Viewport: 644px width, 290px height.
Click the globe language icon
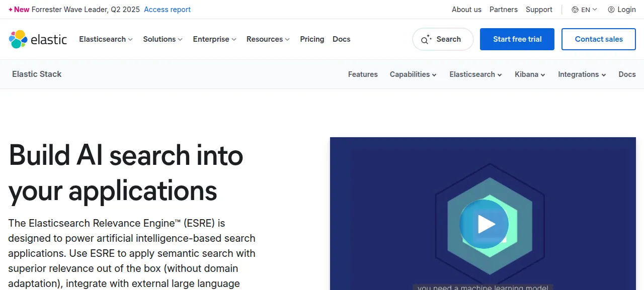575,10
